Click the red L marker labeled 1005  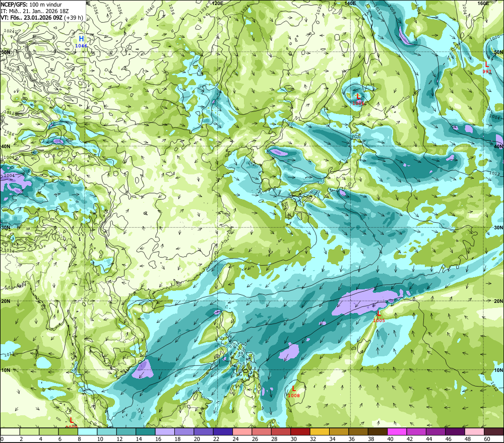tap(379, 313)
